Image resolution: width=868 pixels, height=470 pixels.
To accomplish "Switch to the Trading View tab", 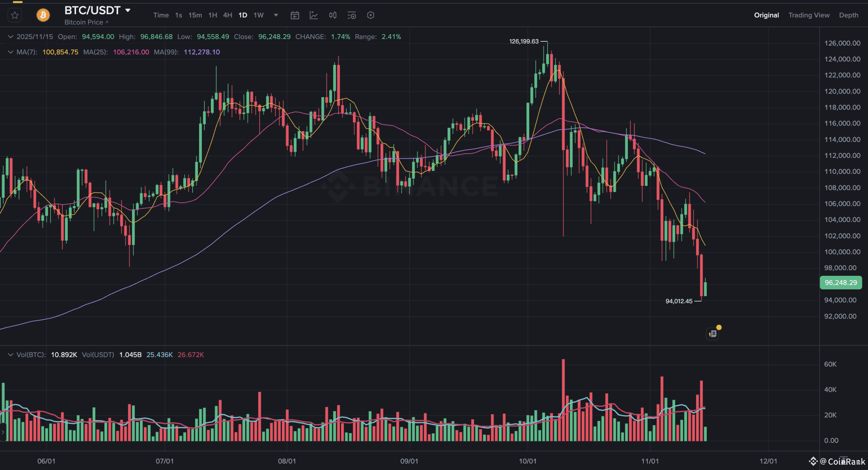I will [809, 15].
